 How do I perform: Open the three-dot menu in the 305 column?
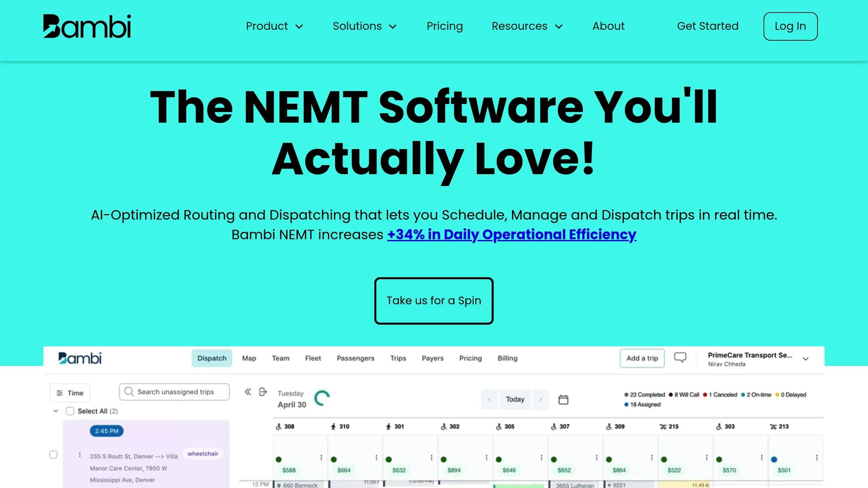pos(542,457)
